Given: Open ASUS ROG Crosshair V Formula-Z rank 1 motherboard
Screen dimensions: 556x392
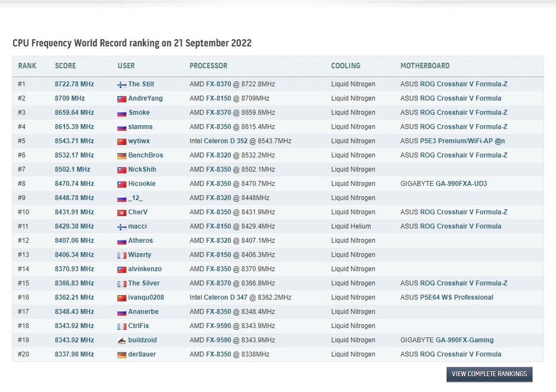Looking at the screenshot, I should point(464,84).
